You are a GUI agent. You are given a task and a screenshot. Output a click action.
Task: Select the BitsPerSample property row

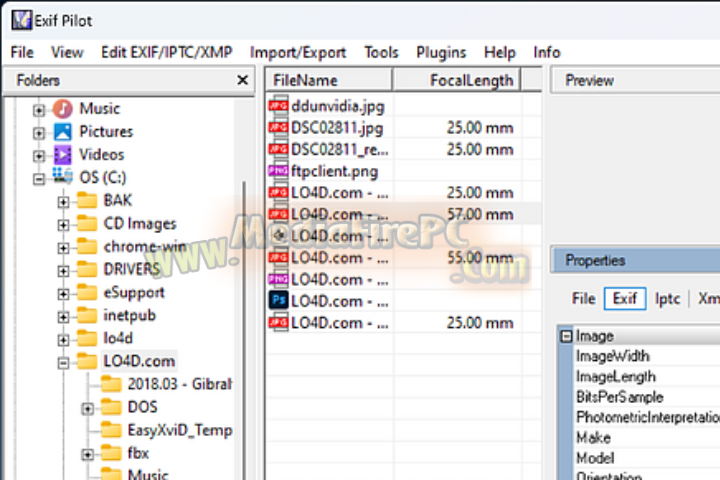pos(647,397)
